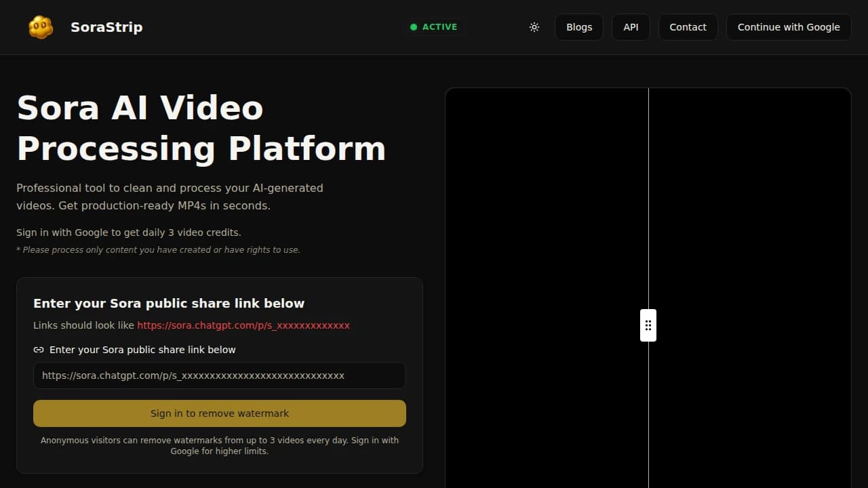Open the Contact page

click(688, 26)
